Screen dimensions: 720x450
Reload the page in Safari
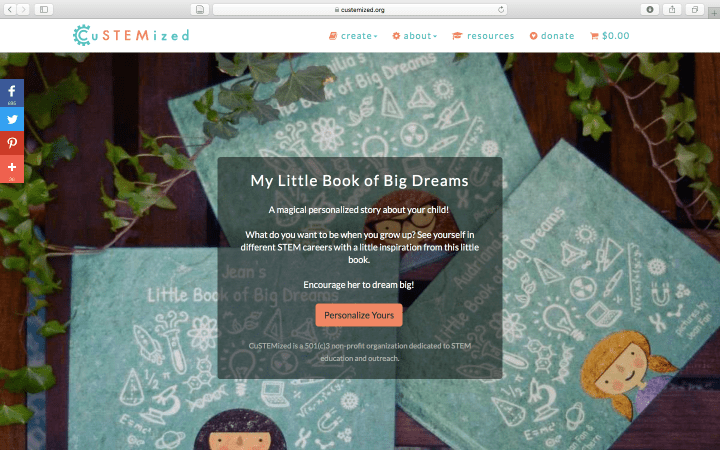[x=501, y=9]
